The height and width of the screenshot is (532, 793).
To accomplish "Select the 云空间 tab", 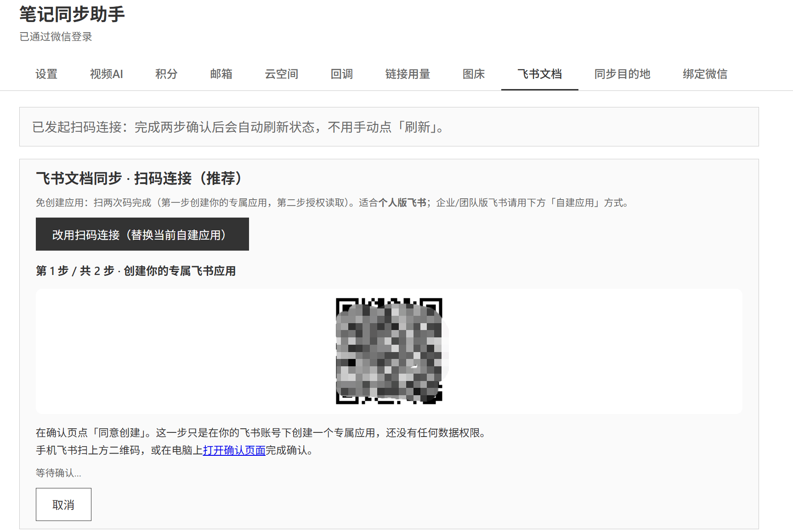I will pyautogui.click(x=282, y=74).
